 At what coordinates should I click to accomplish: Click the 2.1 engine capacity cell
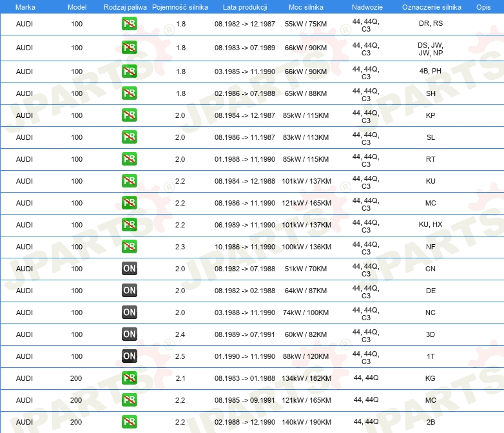[180, 378]
